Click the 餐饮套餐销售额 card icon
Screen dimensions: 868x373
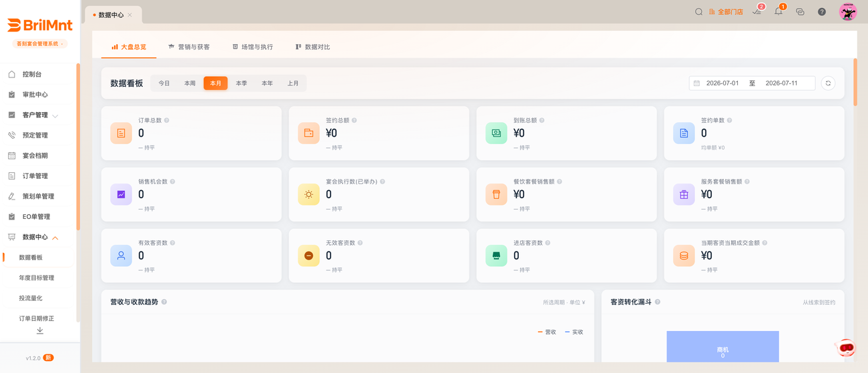point(496,195)
